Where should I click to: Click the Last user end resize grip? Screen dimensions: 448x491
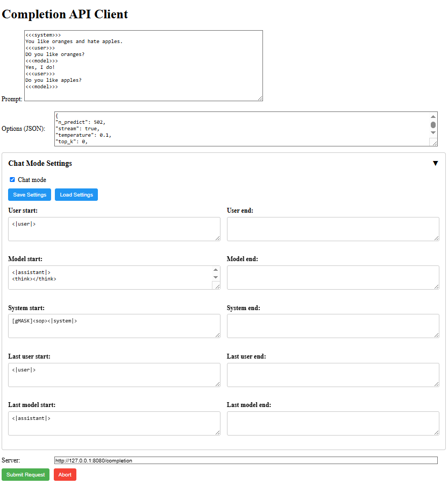436,384
